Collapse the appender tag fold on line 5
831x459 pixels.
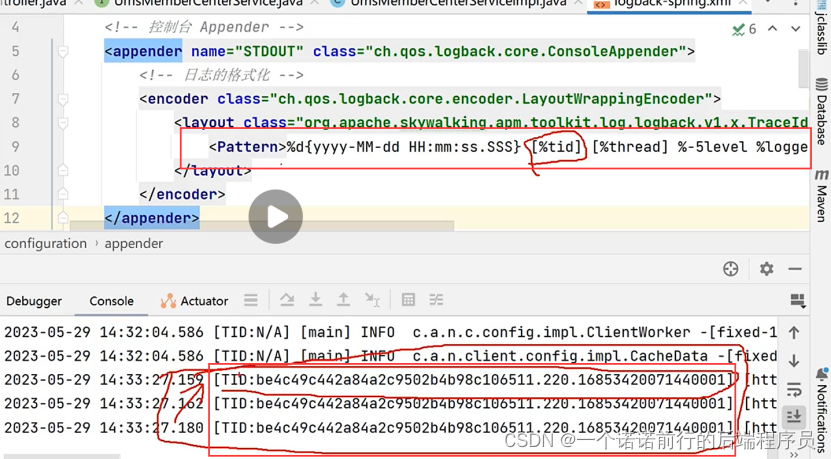tap(63, 51)
